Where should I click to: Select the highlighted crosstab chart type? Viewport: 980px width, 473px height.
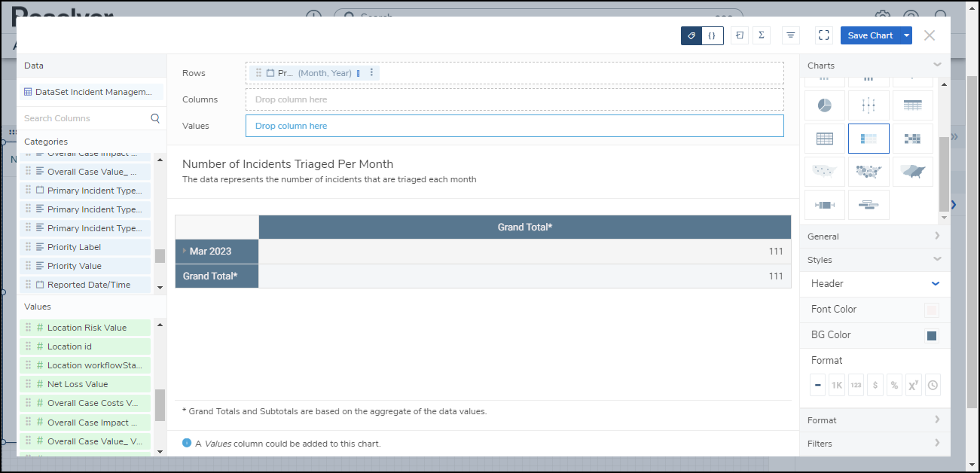pyautogui.click(x=869, y=139)
